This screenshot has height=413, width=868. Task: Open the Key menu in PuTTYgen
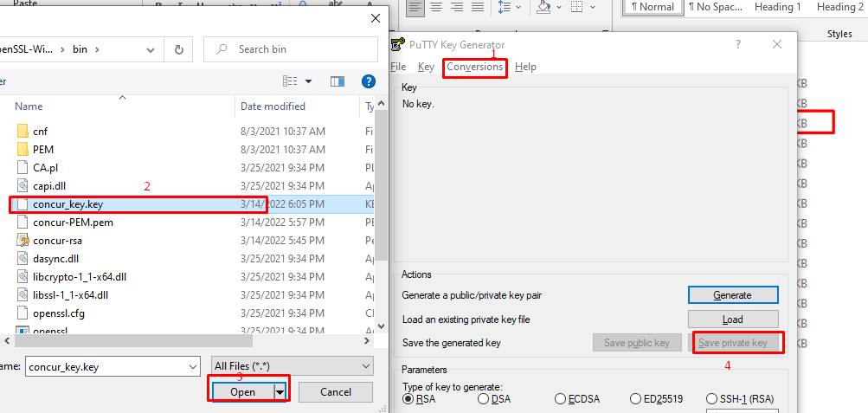coord(426,67)
